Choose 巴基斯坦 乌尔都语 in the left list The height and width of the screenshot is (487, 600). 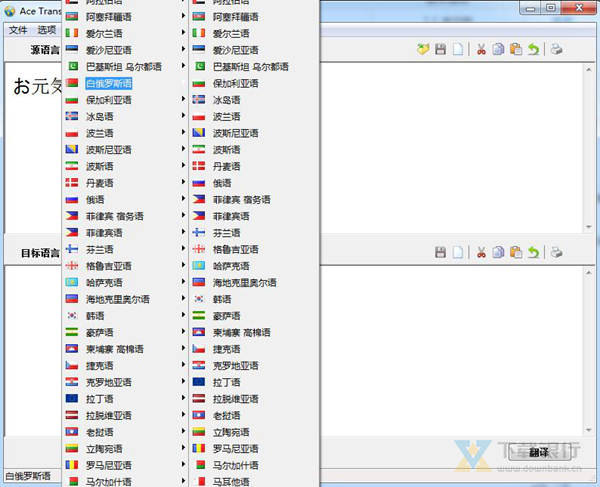pos(125,67)
